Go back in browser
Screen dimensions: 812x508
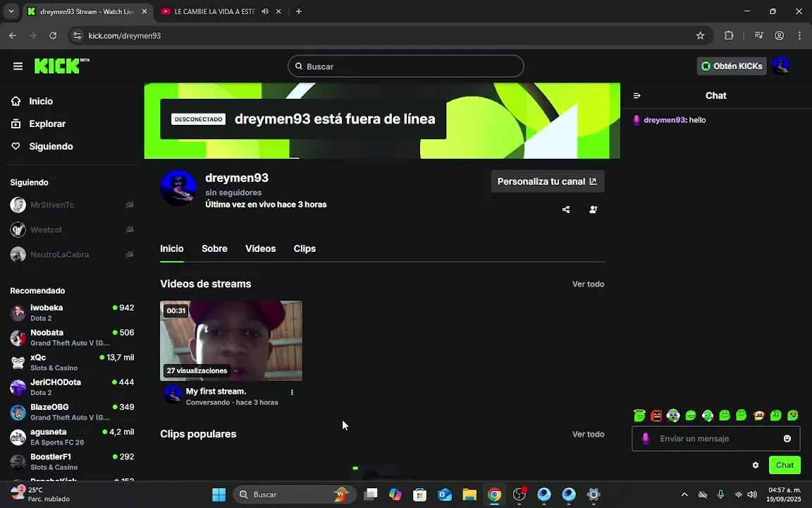13,36
